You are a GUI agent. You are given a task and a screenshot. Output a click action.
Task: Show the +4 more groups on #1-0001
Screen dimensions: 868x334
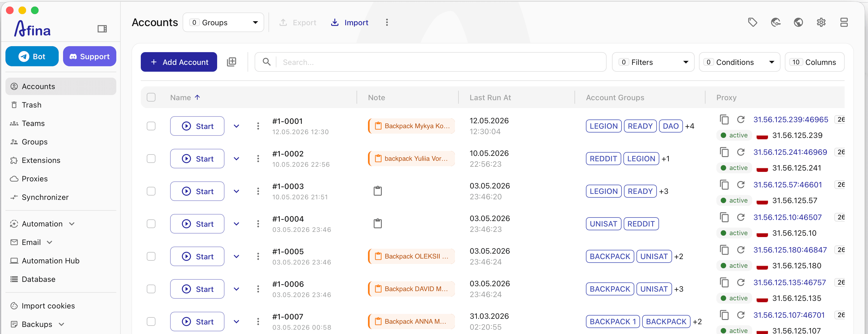coord(690,126)
